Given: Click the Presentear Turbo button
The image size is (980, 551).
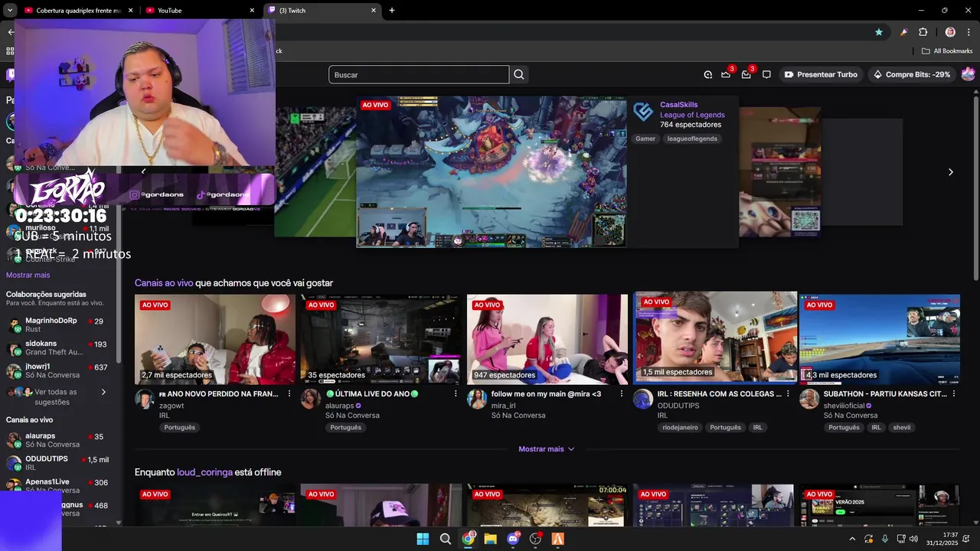Looking at the screenshot, I should click(820, 74).
